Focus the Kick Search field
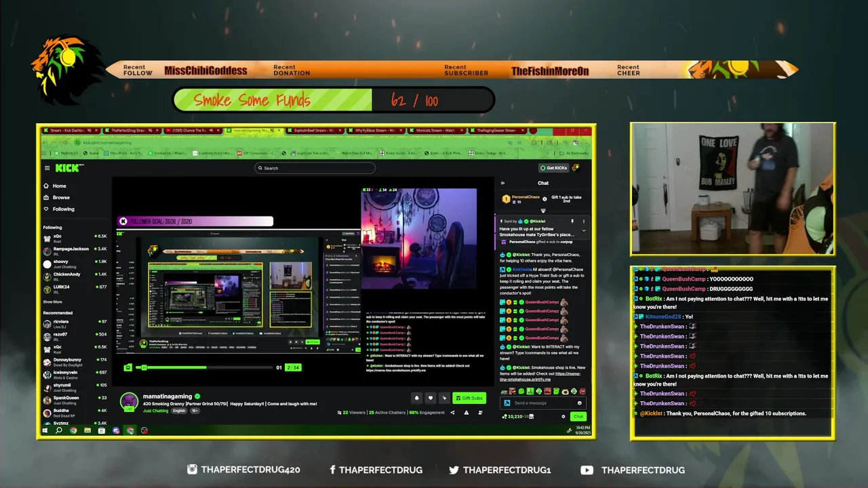This screenshot has width=868, height=488. click(315, 168)
